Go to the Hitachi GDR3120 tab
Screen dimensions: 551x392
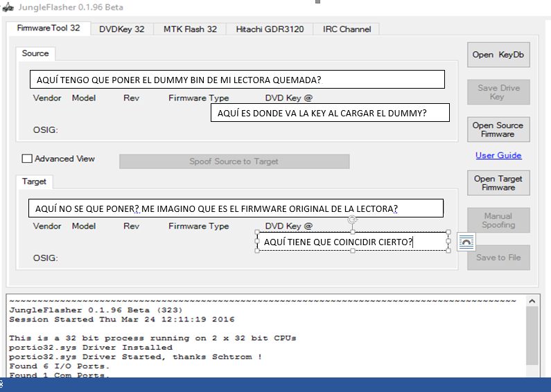270,29
